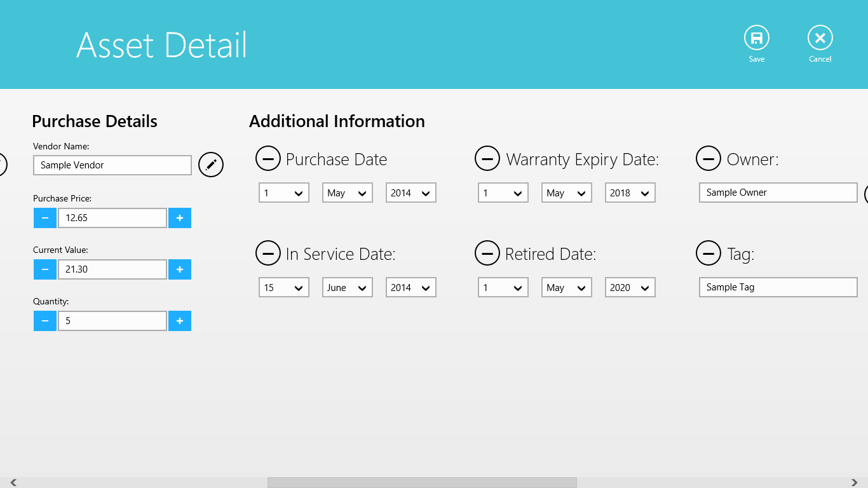Expand In Service Date day dropdown
The image size is (868, 488).
[283, 288]
